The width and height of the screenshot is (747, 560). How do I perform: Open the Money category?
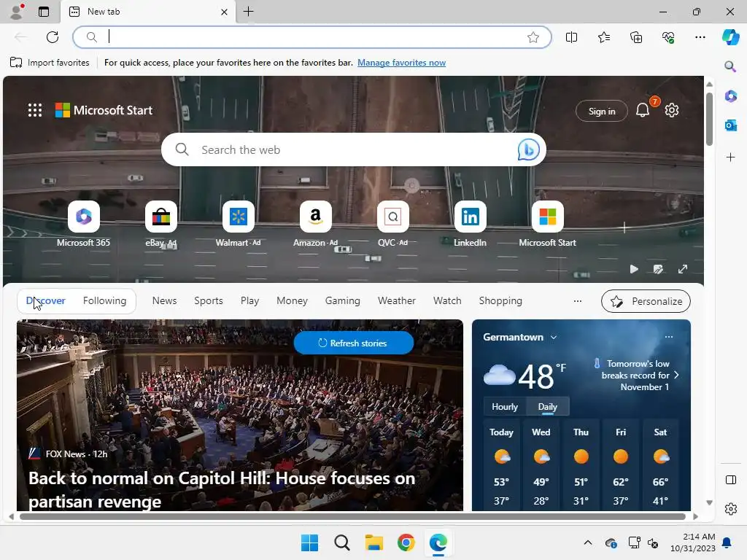[292, 301]
